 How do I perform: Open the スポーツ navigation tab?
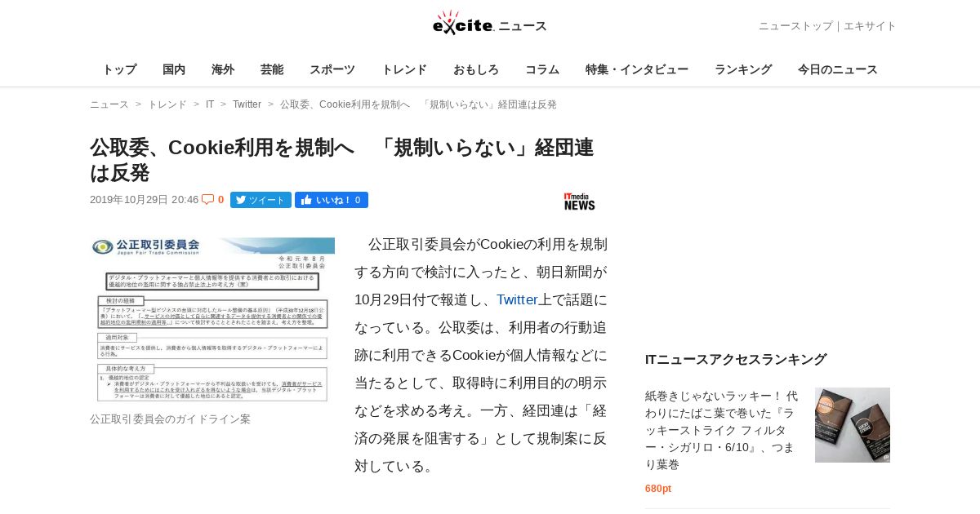point(332,69)
